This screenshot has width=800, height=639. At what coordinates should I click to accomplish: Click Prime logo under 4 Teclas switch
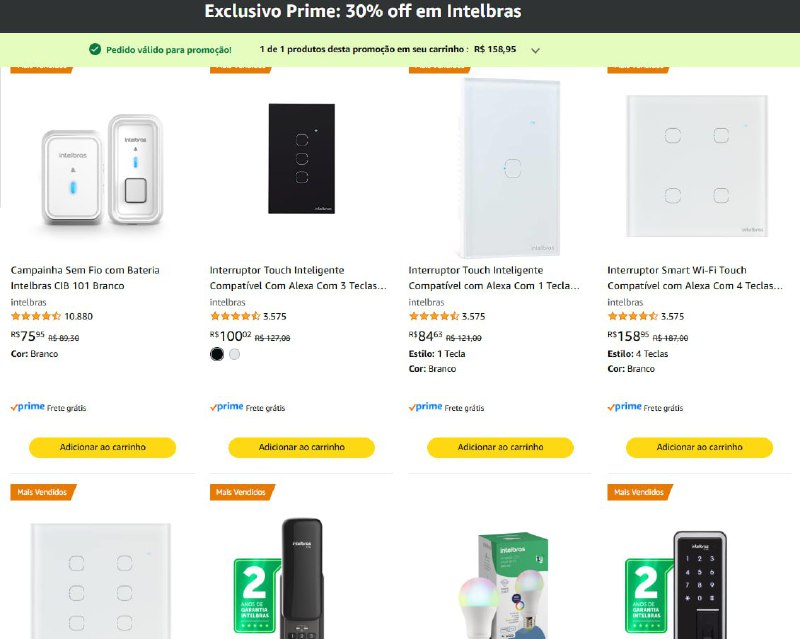pos(625,407)
